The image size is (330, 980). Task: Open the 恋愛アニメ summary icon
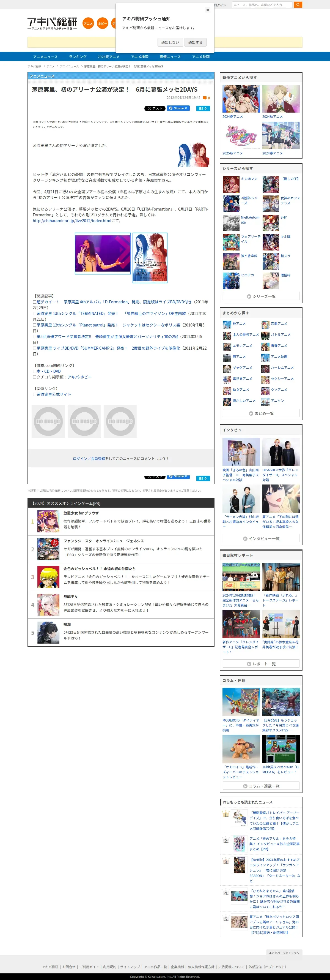(265, 325)
